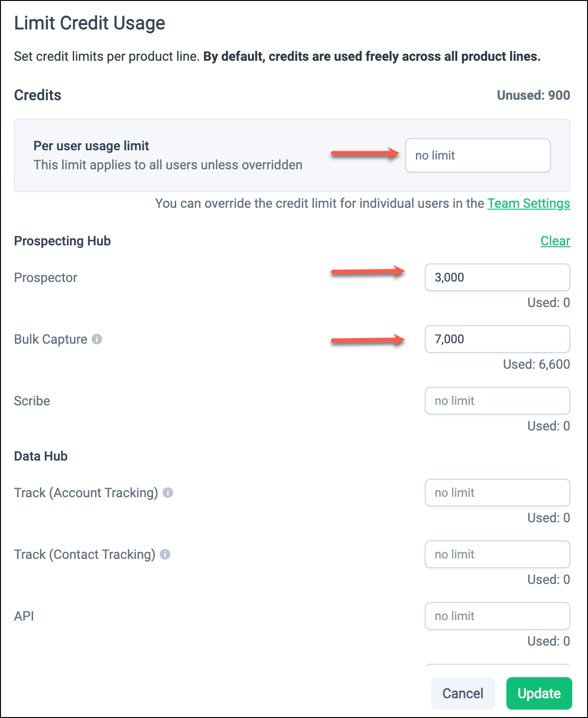This screenshot has width=588, height=718.
Task: Click the Account Tracking info icon
Action: click(168, 493)
